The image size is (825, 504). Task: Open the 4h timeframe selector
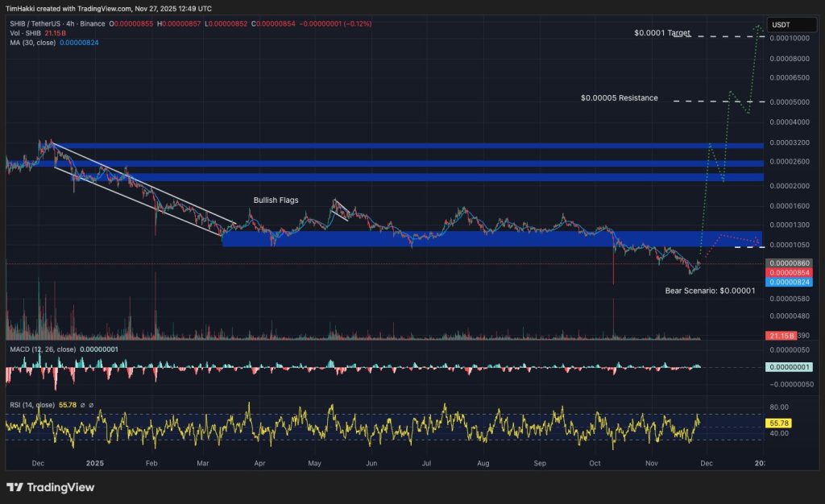tap(69, 23)
